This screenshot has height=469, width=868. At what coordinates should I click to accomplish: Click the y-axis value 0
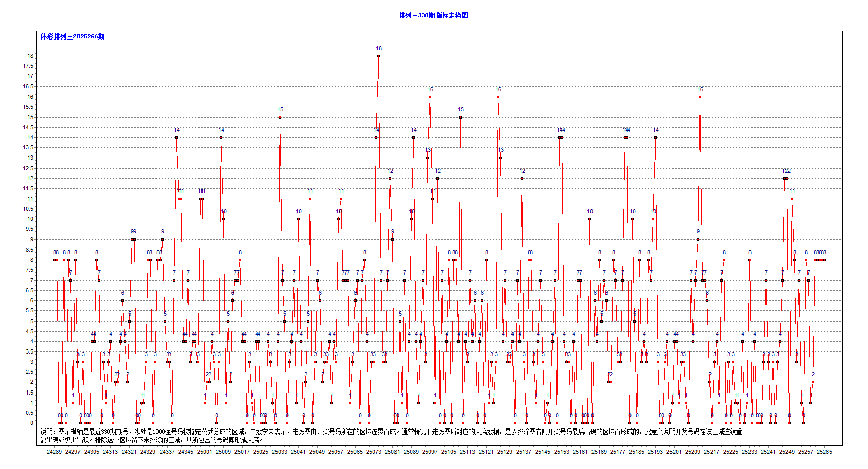32,422
